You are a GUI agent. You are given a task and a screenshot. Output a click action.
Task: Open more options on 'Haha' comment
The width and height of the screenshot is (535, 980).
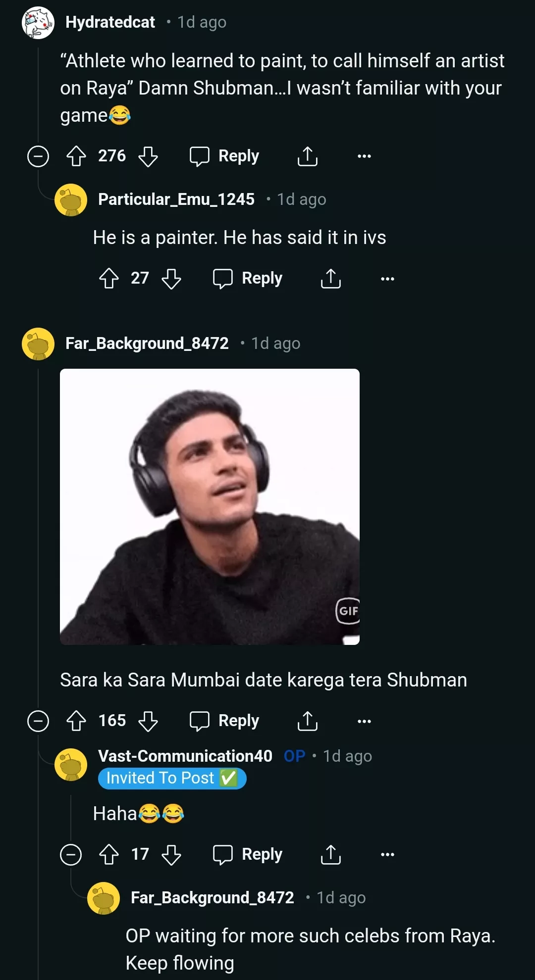387,855
